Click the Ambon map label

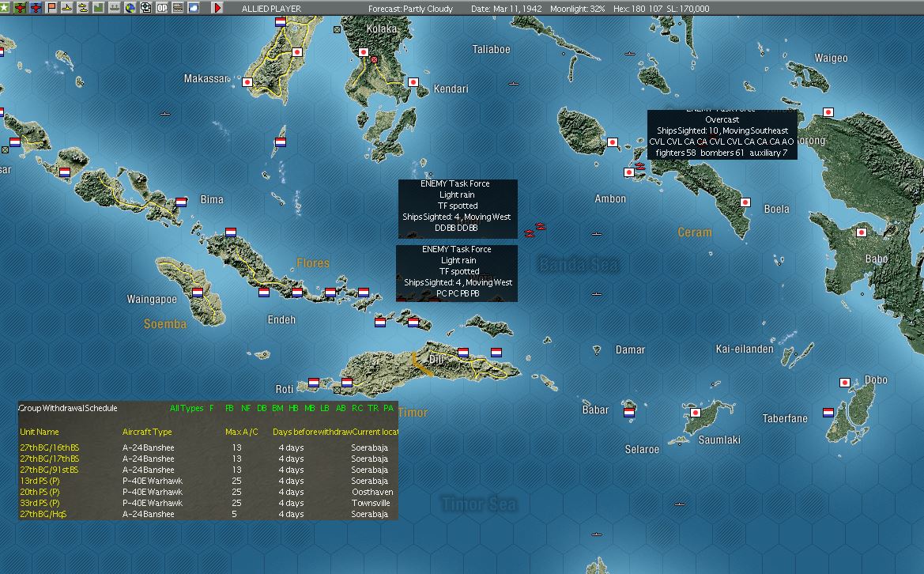coord(610,198)
